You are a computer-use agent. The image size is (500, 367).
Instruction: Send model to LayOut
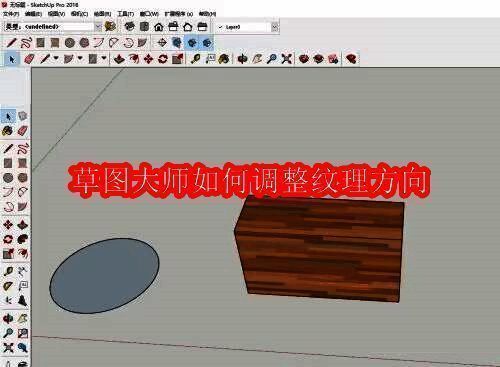click(333, 59)
